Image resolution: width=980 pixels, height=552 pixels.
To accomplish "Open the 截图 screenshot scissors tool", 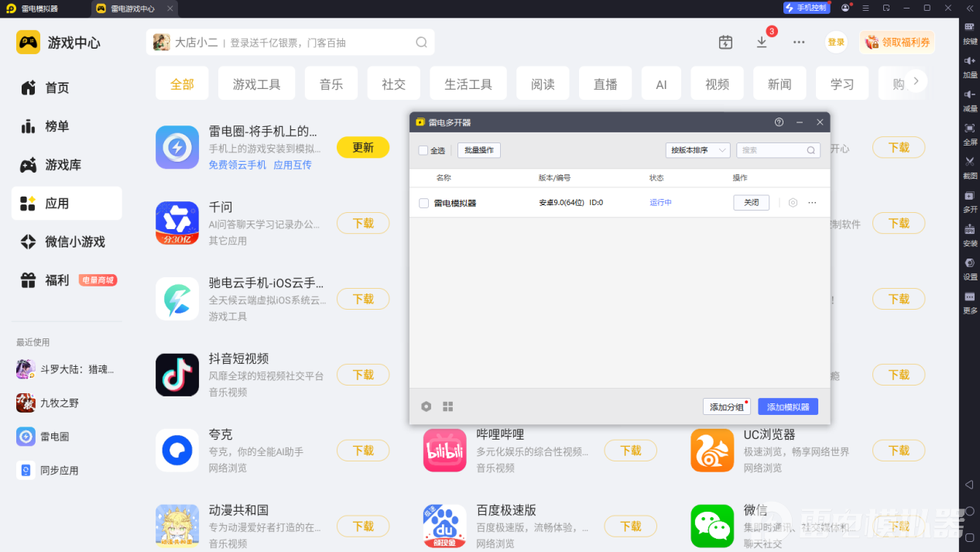I will tap(969, 165).
